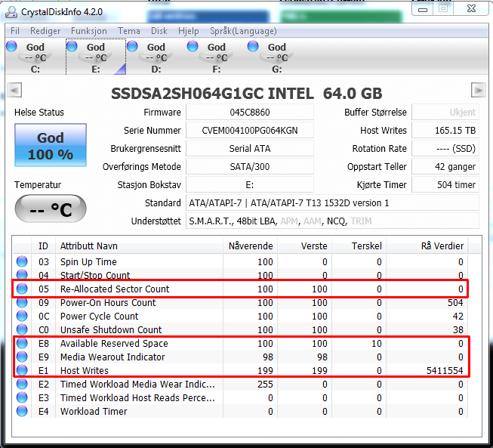Open the Språk(Language) menu
This screenshot has width=493, height=448.
tap(243, 31)
